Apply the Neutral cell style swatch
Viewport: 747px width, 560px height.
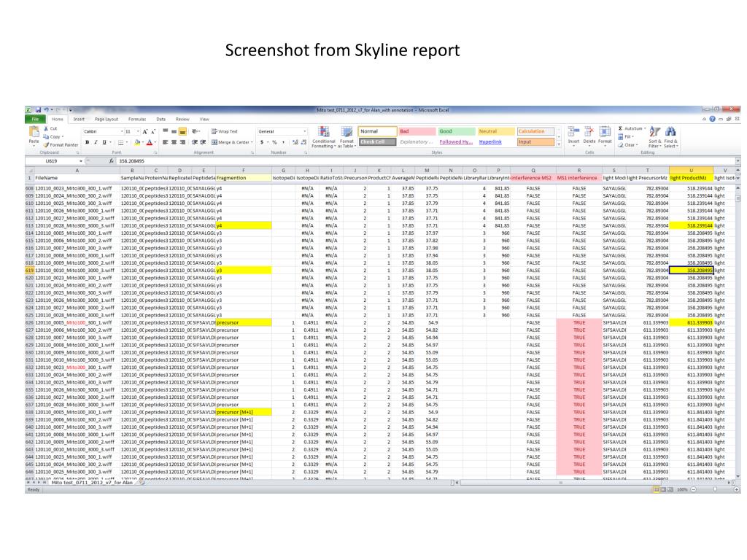[x=496, y=131]
